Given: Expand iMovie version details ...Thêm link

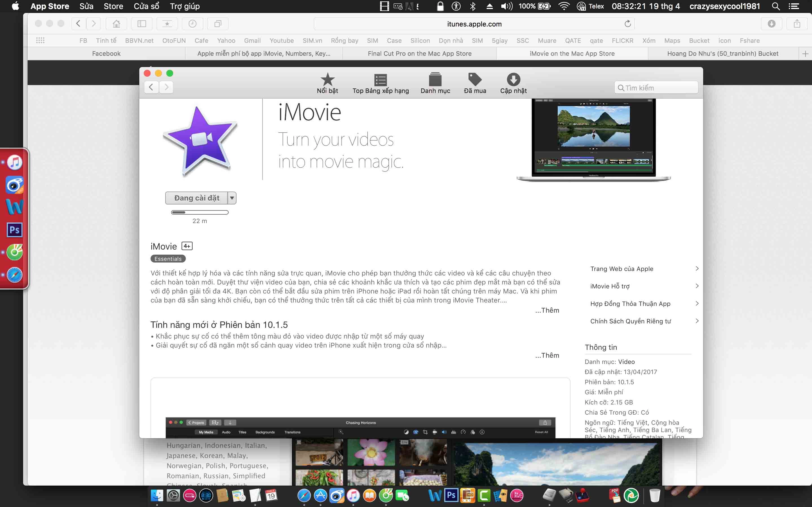Looking at the screenshot, I should coord(547,355).
